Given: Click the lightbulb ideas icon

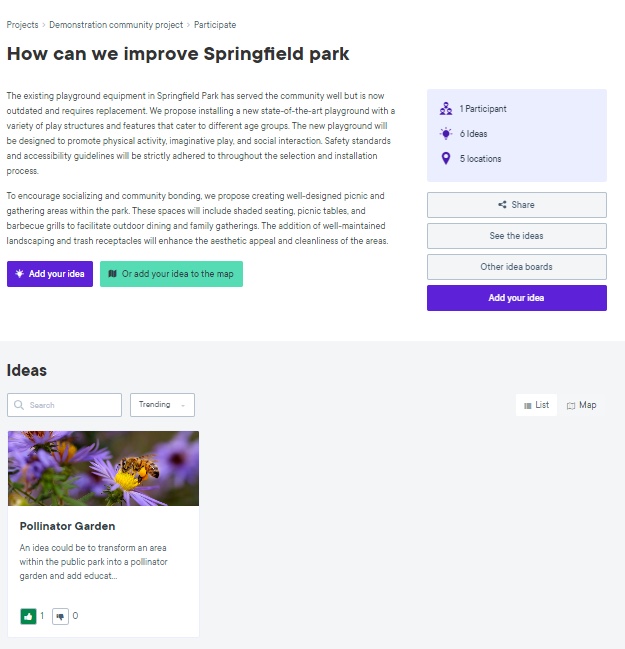Looking at the screenshot, I should [446, 134].
